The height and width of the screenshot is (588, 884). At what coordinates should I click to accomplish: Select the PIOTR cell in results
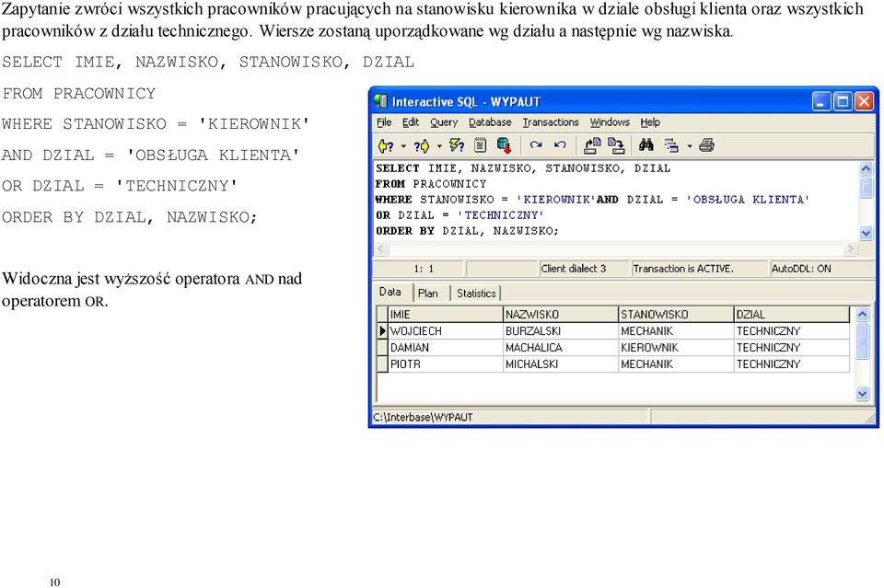(x=446, y=364)
